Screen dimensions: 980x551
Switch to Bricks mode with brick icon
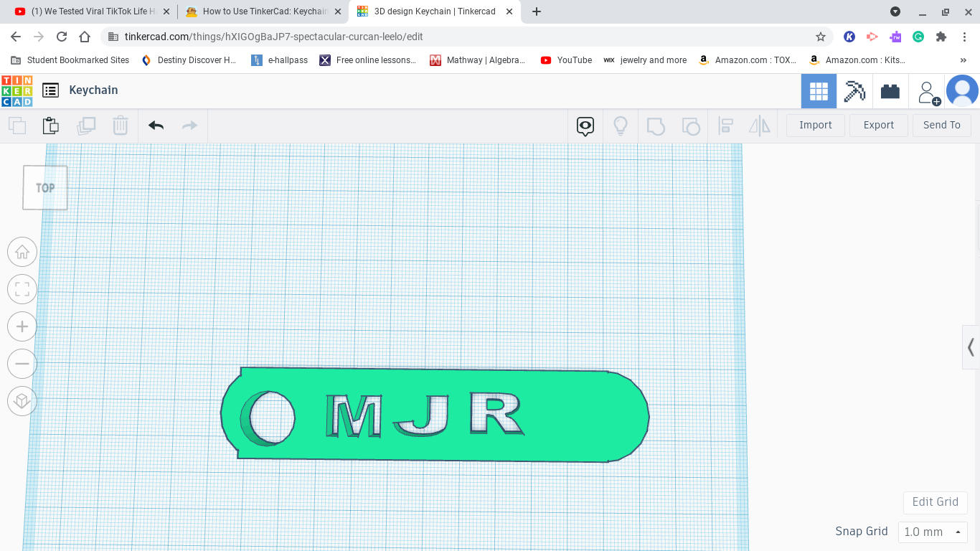point(890,91)
